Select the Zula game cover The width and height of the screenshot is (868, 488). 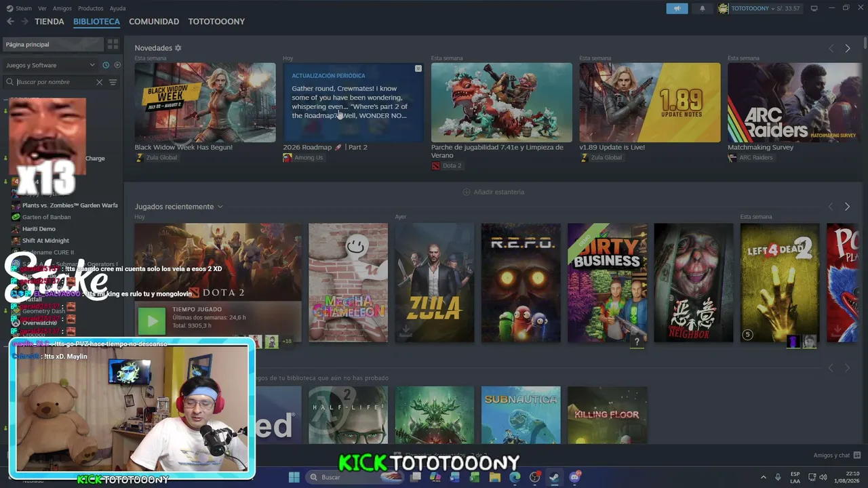click(x=435, y=283)
